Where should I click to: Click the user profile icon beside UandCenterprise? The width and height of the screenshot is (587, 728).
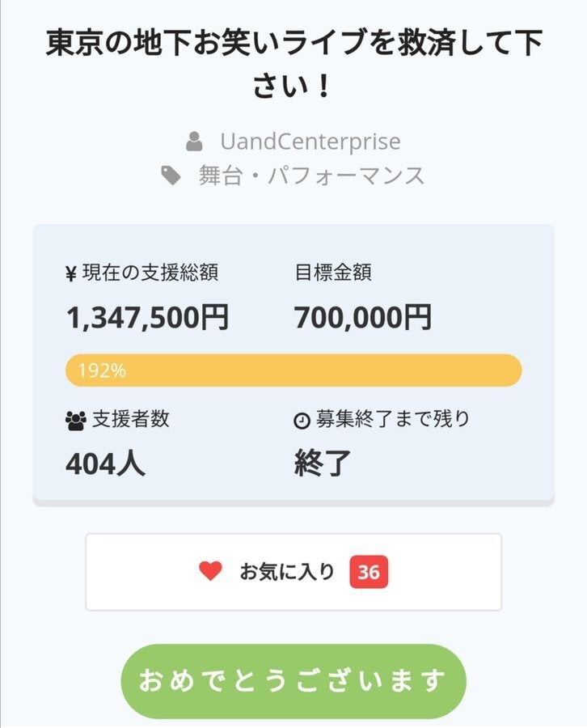(x=194, y=142)
